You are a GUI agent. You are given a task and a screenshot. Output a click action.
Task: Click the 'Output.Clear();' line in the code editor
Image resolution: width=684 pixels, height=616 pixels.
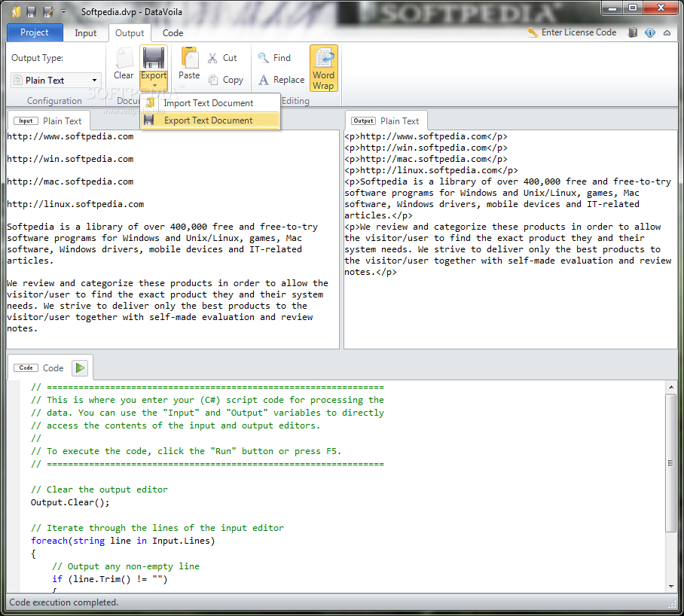click(70, 502)
